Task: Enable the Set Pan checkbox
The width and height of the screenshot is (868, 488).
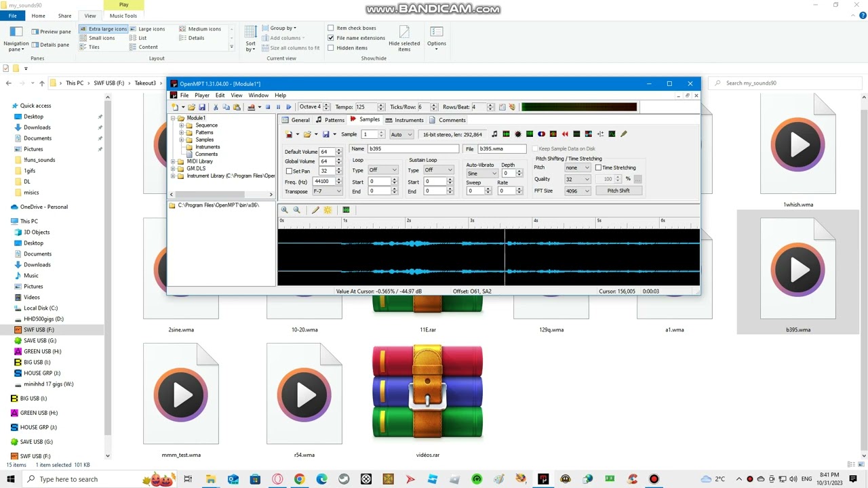Action: [x=289, y=171]
